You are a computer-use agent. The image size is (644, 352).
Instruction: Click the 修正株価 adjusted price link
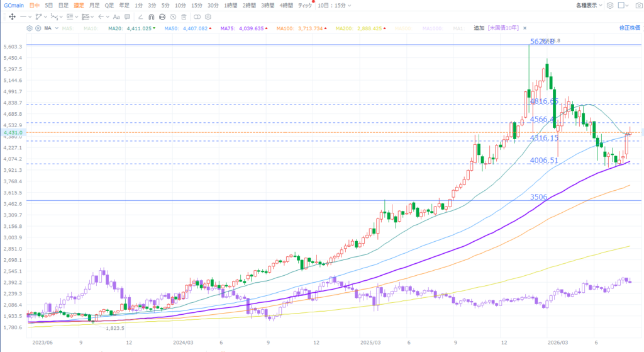pos(630,28)
